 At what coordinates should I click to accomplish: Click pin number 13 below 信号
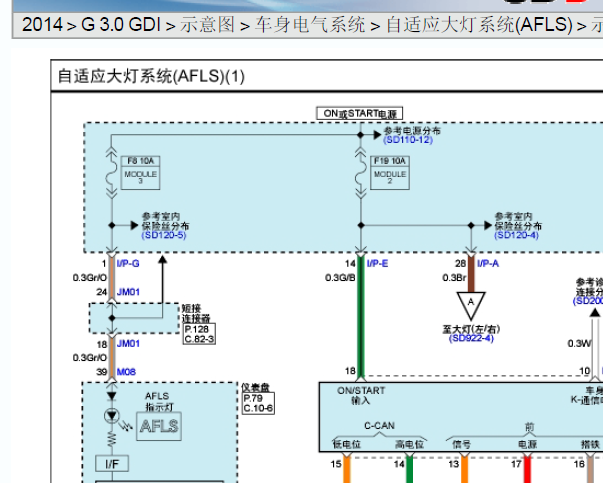[x=453, y=464]
